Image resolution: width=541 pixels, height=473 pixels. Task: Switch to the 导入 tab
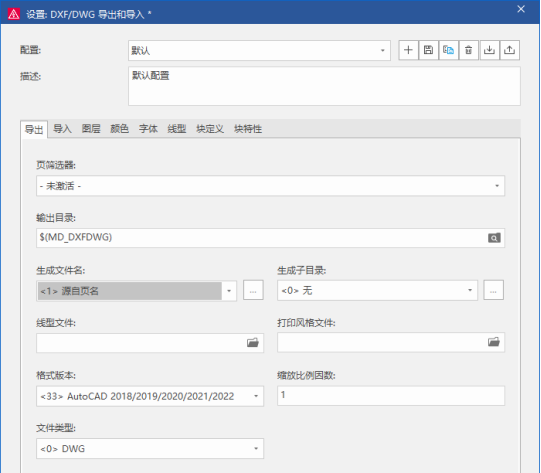(x=62, y=129)
